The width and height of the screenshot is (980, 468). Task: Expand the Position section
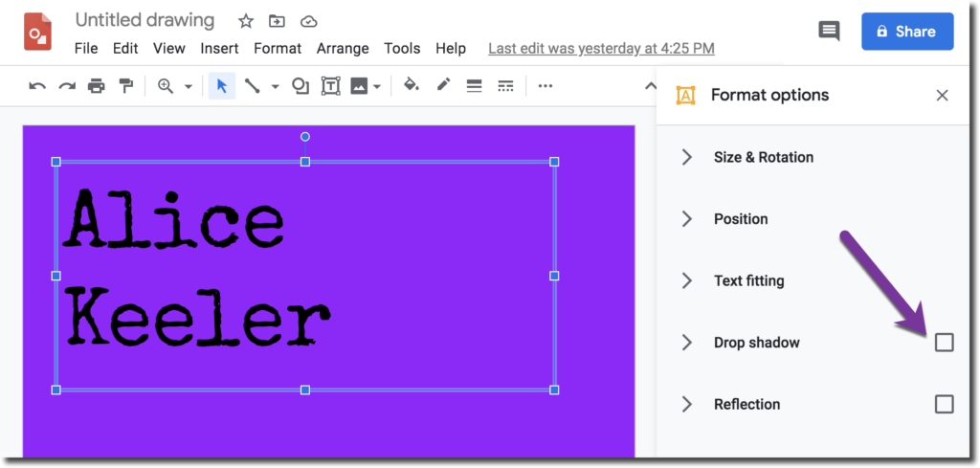tap(687, 219)
